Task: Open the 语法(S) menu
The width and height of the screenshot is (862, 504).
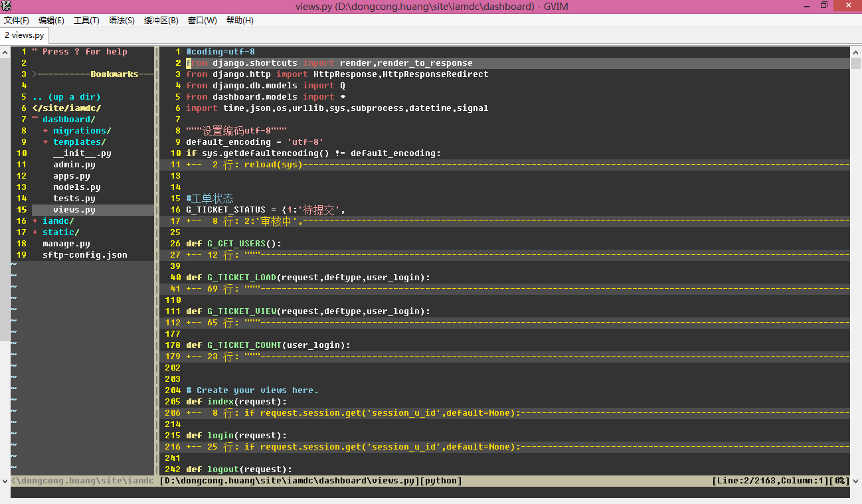Action: click(121, 21)
